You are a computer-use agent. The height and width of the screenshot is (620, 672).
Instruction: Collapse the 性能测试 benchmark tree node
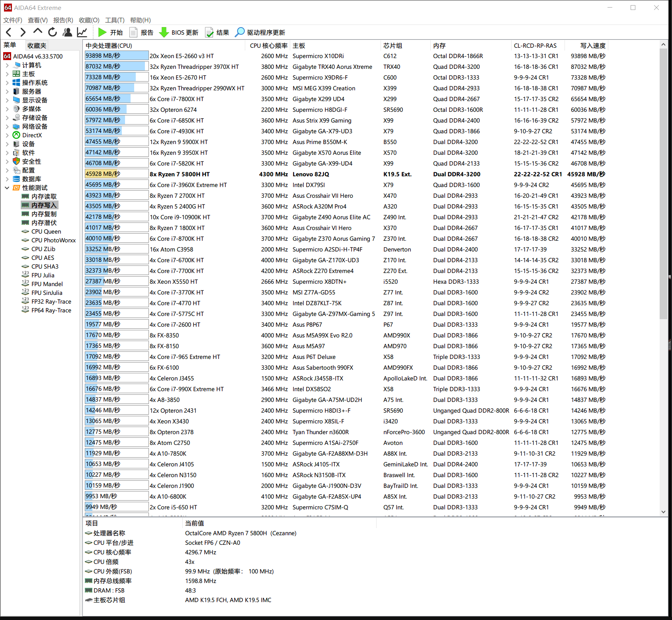pyautogui.click(x=7, y=187)
